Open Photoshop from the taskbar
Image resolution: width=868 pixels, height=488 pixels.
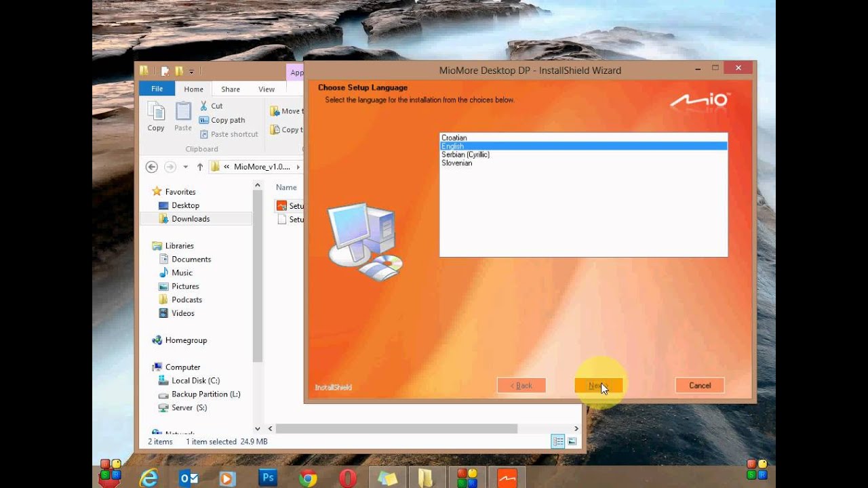(x=268, y=478)
